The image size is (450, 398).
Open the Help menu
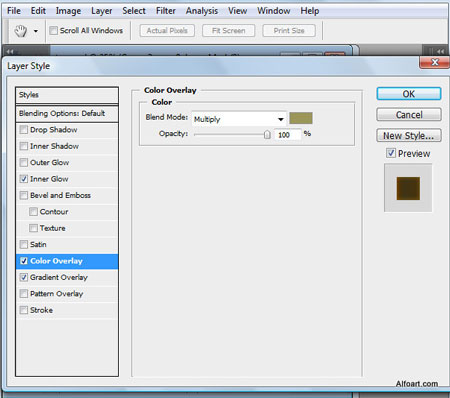[310, 11]
